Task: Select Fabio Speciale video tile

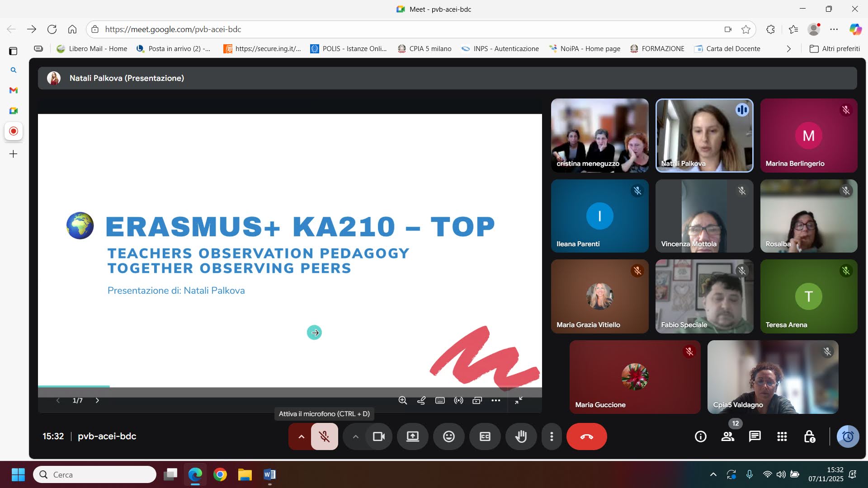Action: coord(704,296)
